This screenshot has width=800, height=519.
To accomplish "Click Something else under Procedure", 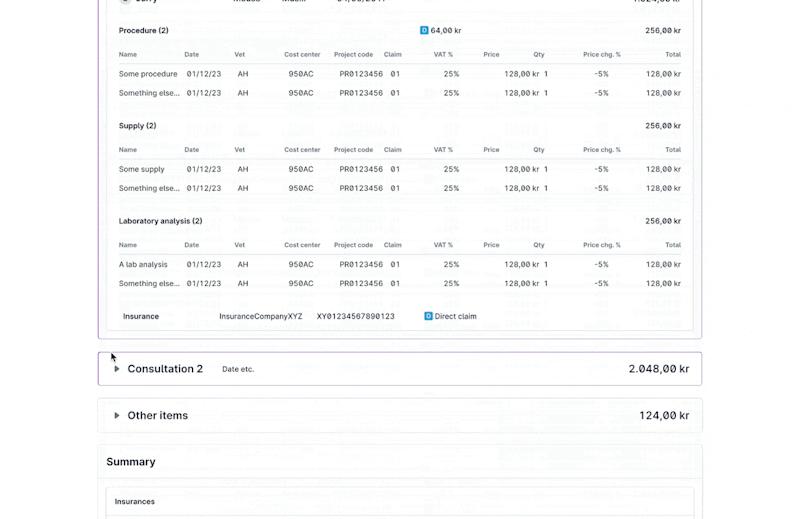I will coord(149,93).
